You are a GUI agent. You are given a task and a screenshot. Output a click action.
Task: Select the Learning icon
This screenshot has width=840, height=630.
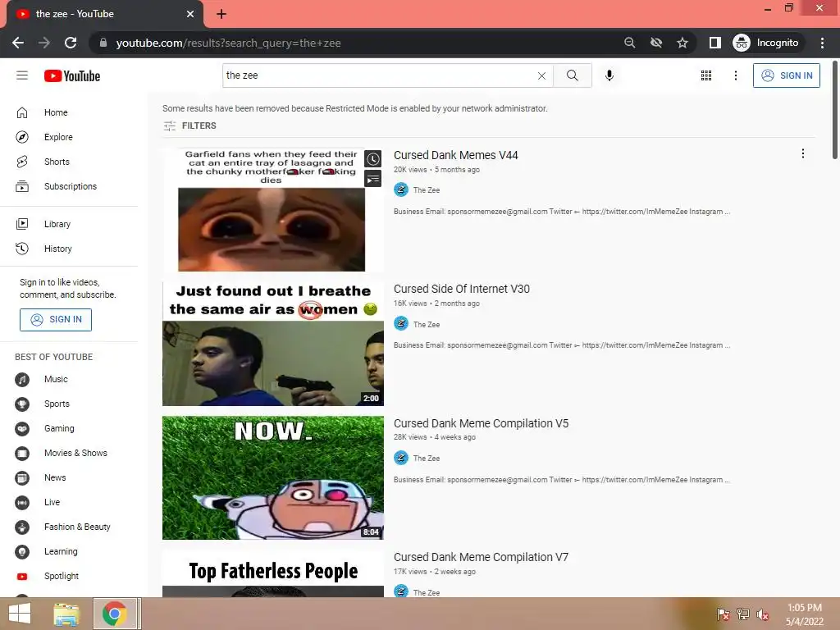[x=22, y=552]
